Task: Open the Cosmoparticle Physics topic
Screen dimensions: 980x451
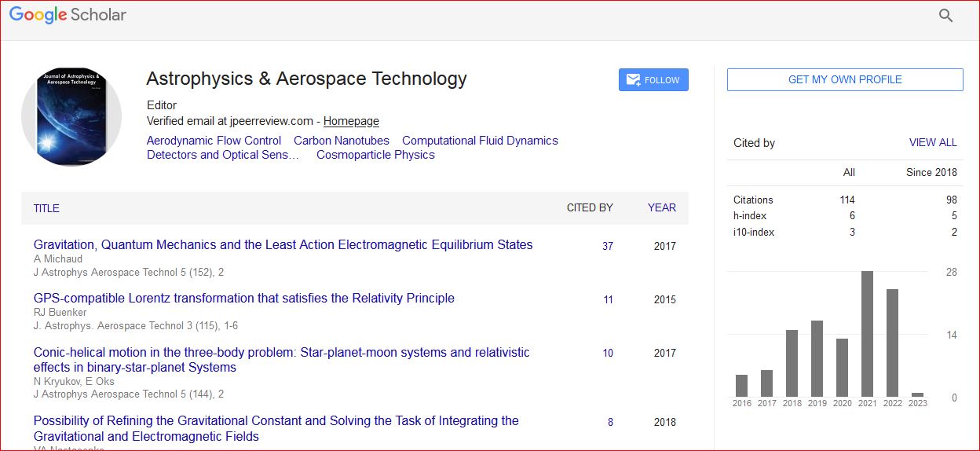Action: pos(375,155)
